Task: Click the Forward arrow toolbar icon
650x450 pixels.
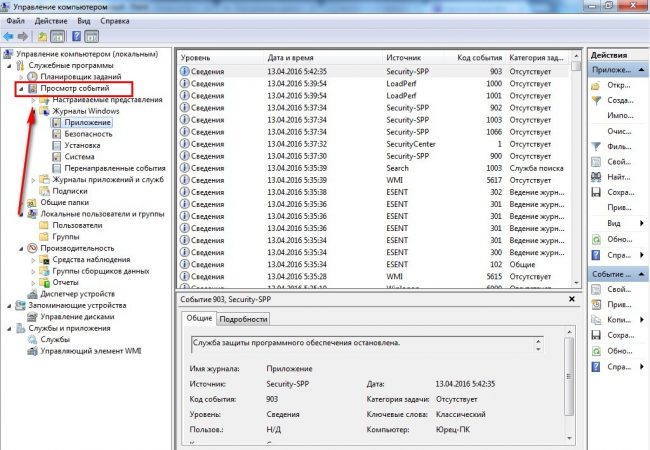Action: [x=23, y=36]
